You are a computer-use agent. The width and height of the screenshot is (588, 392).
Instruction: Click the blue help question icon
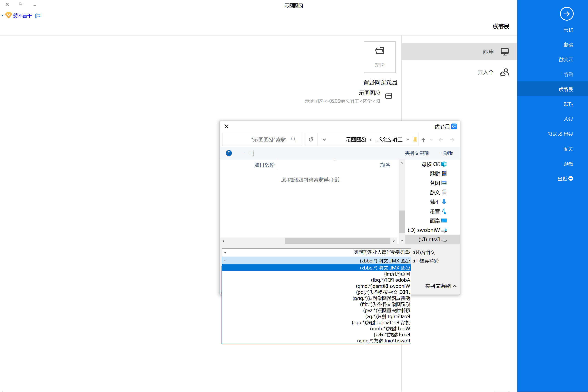229,153
